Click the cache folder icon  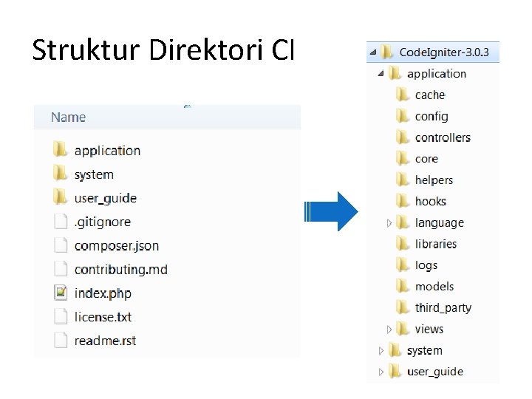[x=403, y=95]
